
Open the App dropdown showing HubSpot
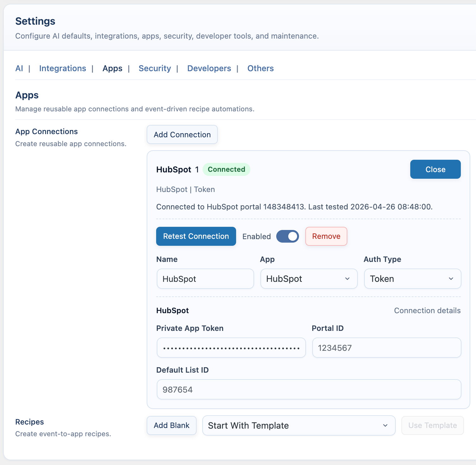point(309,279)
